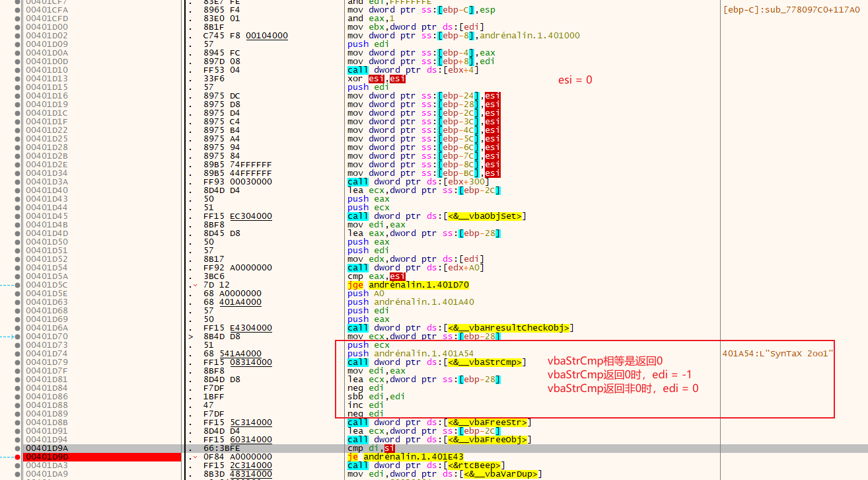The height and width of the screenshot is (480, 868).
Task: Click the mov edi __vbaVarDup instruction
Action: coord(445,474)
